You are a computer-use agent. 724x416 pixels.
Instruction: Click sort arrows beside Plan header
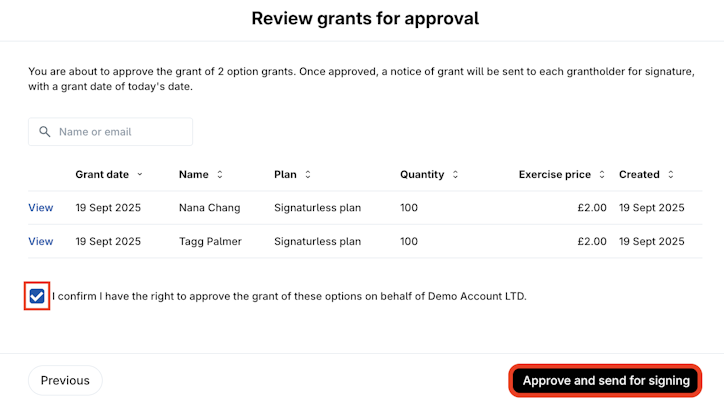pos(308,174)
